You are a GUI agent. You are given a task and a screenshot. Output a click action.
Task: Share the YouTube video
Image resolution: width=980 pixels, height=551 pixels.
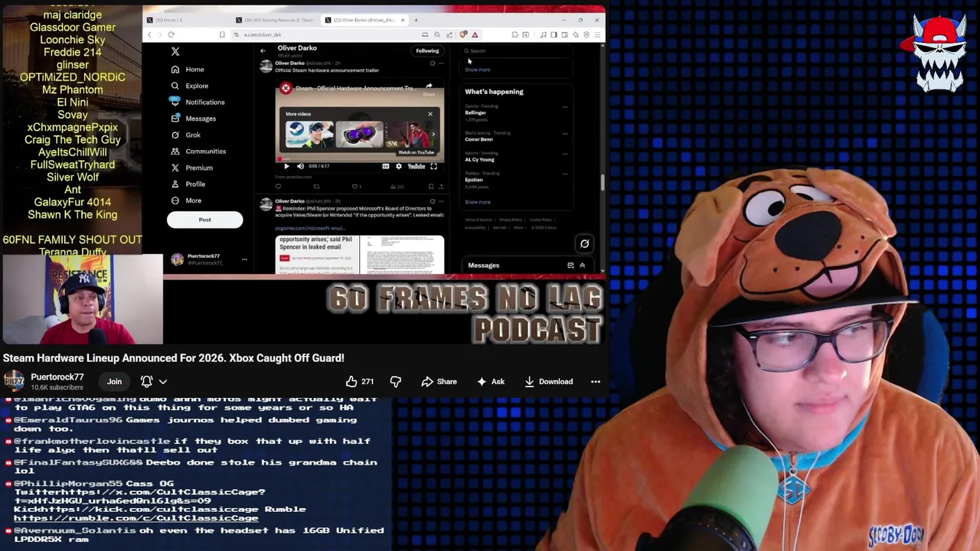pos(439,381)
